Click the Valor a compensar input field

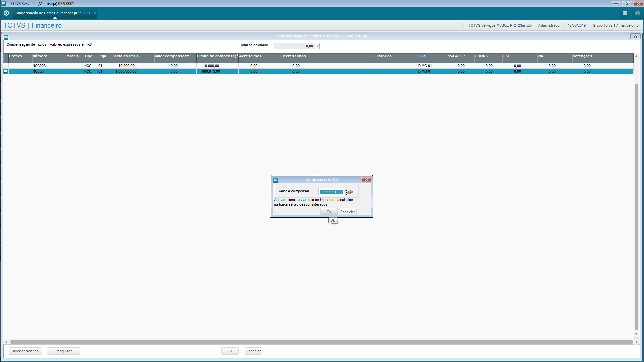click(332, 192)
